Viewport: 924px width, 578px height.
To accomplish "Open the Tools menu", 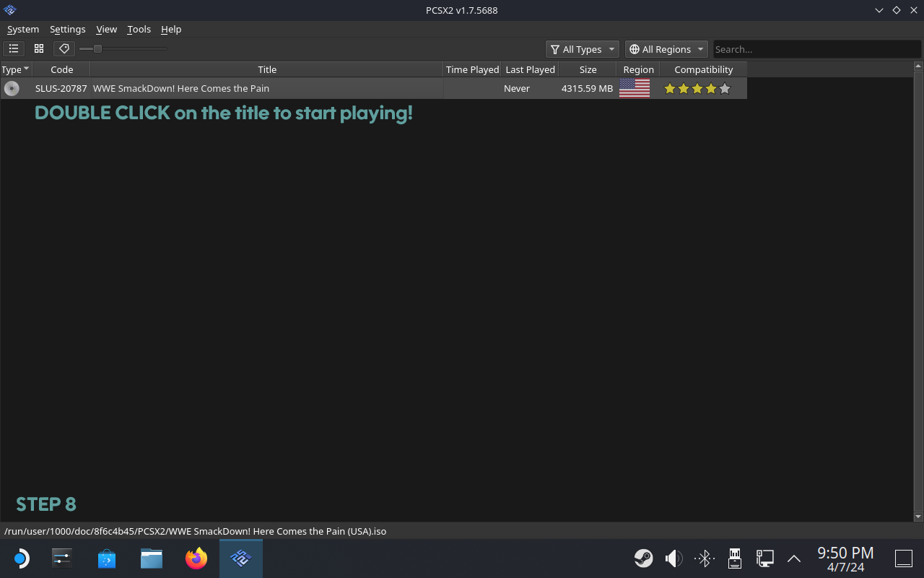I will tap(139, 29).
